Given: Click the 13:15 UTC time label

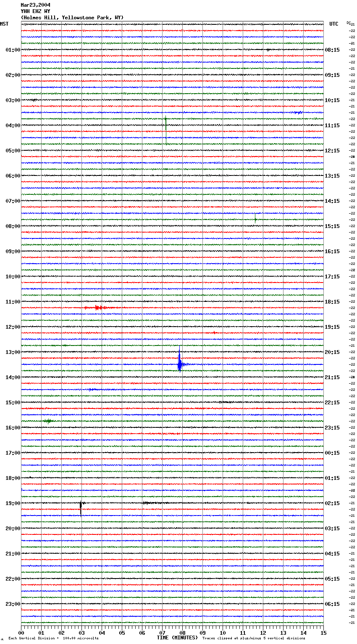Looking at the screenshot, I should [332, 176].
